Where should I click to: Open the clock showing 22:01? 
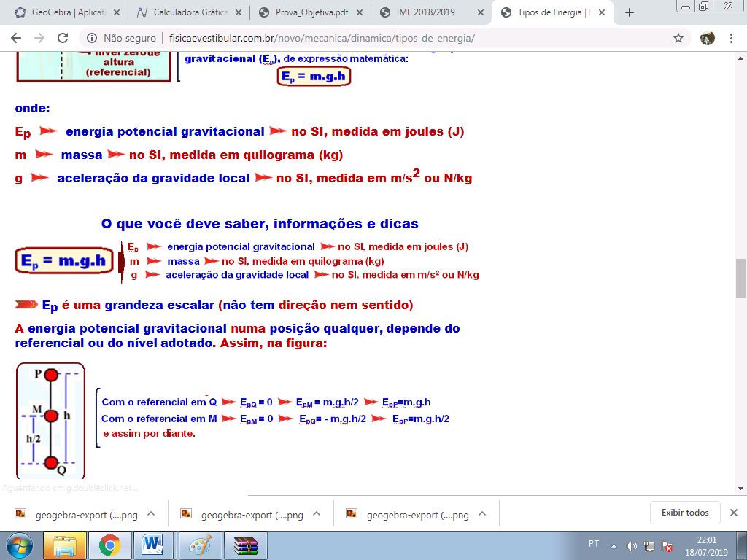point(706,546)
